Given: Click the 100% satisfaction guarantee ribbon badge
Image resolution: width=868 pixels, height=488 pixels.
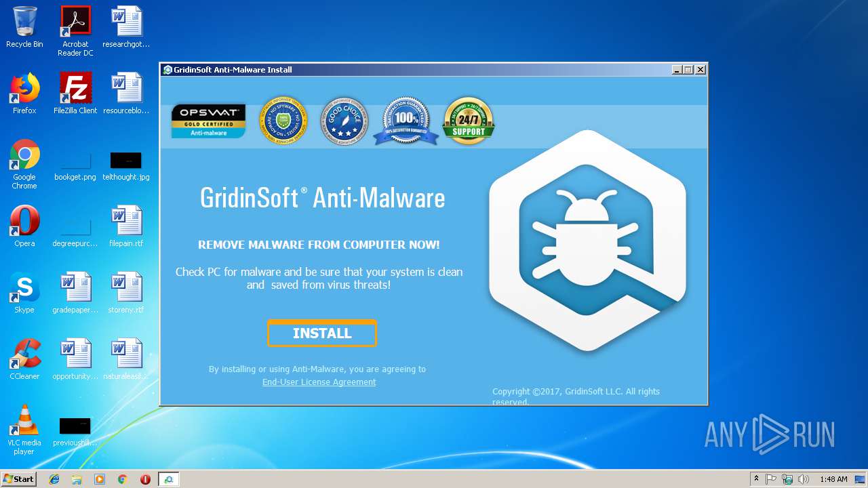Looking at the screenshot, I should 406,121.
